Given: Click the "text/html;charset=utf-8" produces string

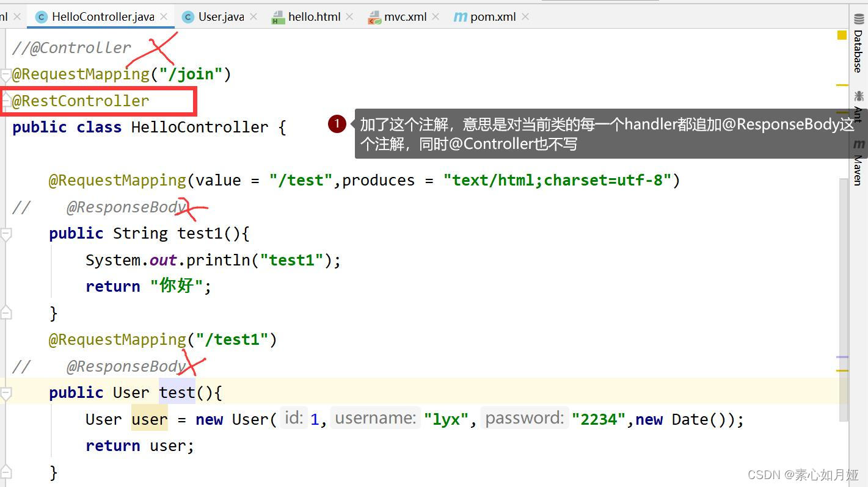Looking at the screenshot, I should click(x=558, y=180).
